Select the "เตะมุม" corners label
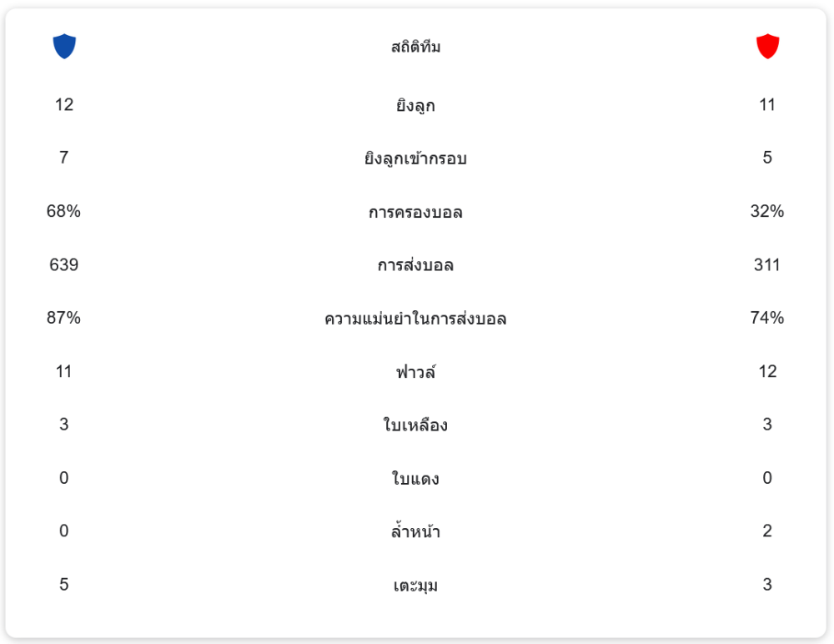834x644 pixels. 415,586
